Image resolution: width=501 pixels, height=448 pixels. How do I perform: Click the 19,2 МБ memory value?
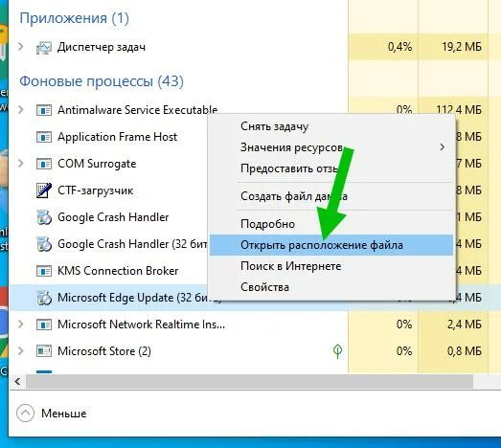click(462, 47)
